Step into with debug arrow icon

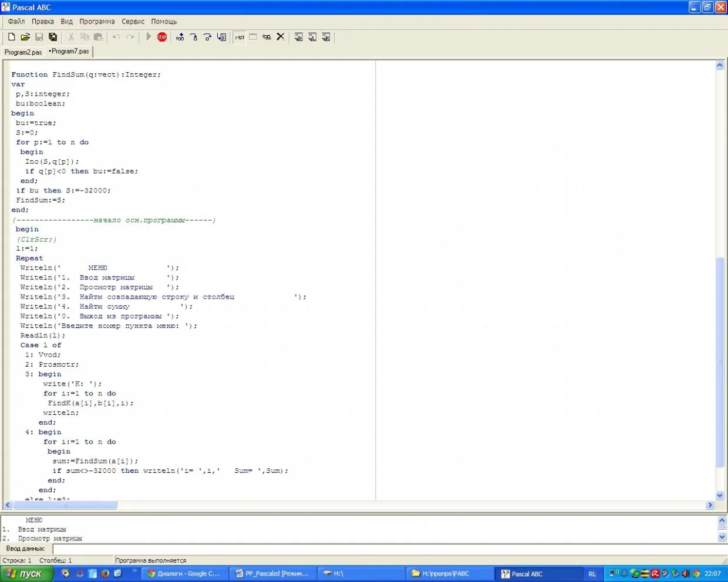194,37
